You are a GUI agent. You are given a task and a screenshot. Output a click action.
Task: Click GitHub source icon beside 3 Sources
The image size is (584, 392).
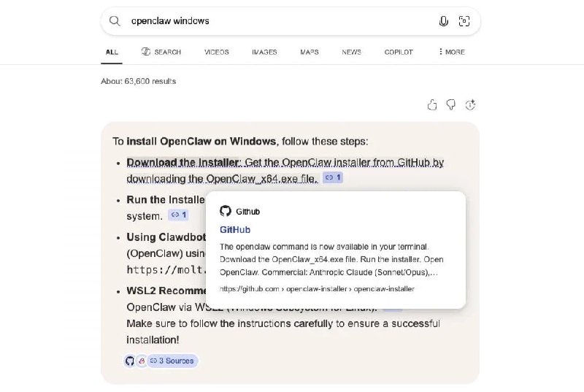(x=130, y=361)
